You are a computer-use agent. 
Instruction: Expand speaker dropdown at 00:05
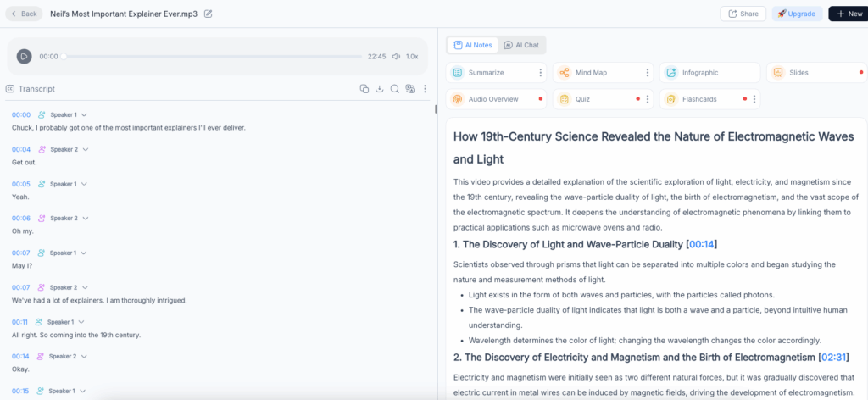[84, 184]
